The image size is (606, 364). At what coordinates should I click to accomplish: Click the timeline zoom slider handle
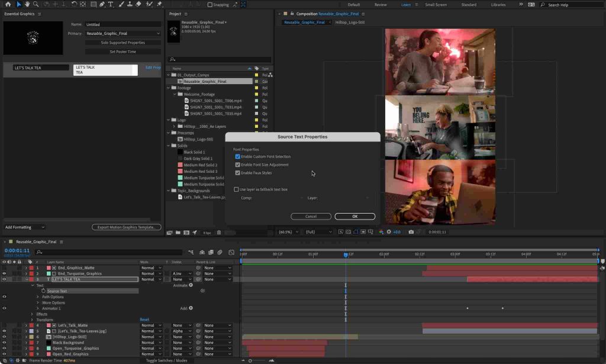(250, 360)
